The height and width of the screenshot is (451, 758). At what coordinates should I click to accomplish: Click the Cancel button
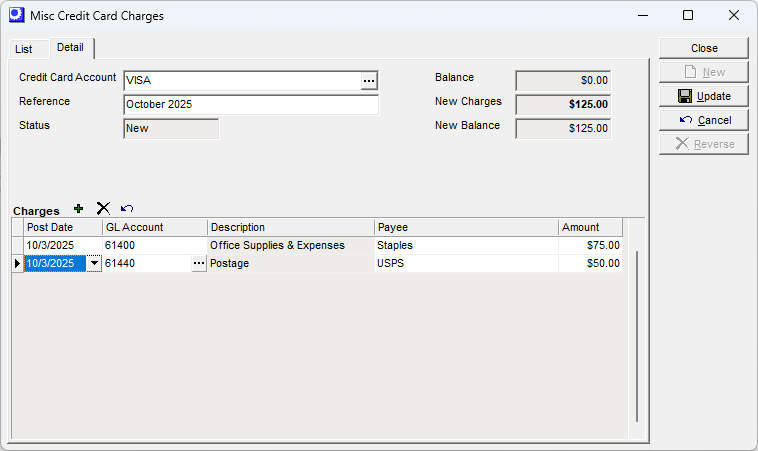(704, 120)
